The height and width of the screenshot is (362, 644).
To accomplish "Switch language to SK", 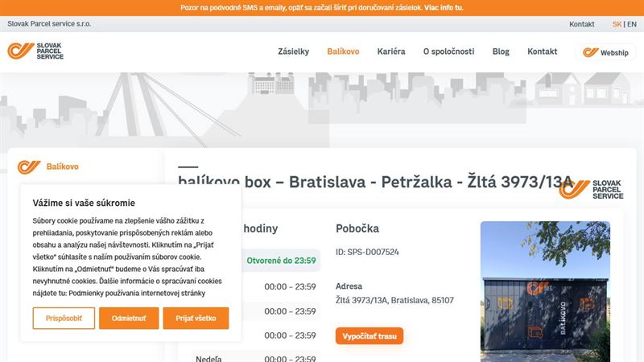I will pyautogui.click(x=617, y=24).
